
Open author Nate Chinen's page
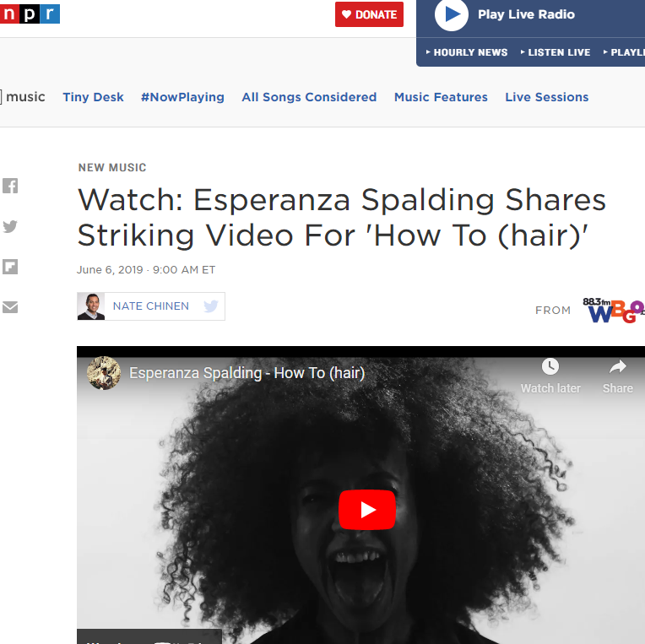(151, 306)
